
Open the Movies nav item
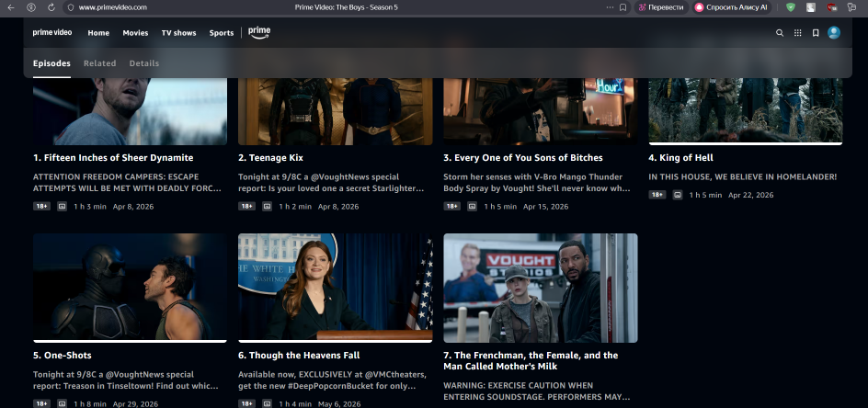point(136,33)
